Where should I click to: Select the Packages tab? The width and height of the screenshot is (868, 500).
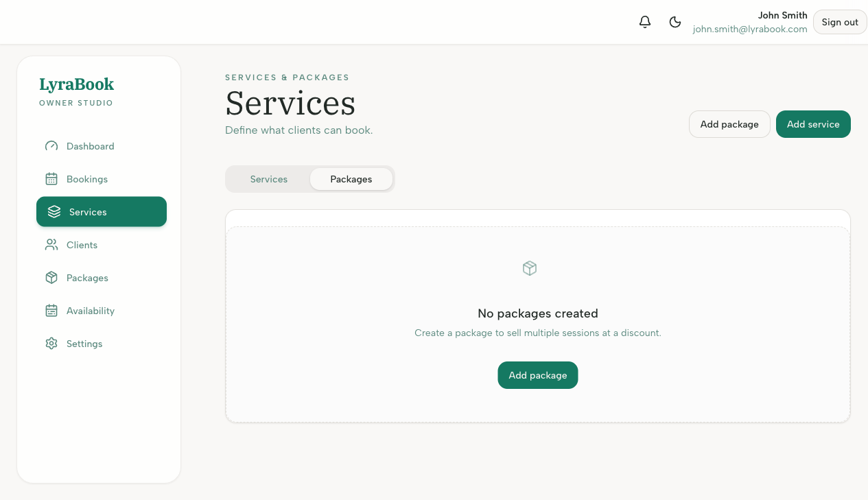[351, 179]
